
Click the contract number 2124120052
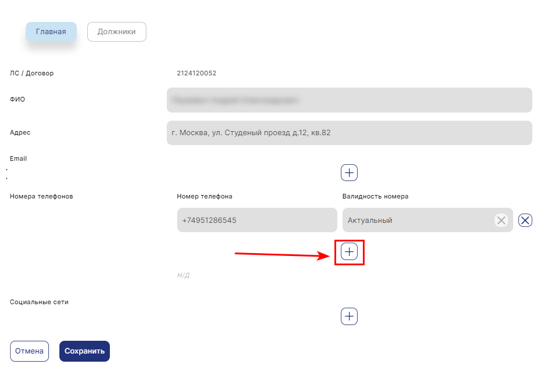tap(196, 73)
